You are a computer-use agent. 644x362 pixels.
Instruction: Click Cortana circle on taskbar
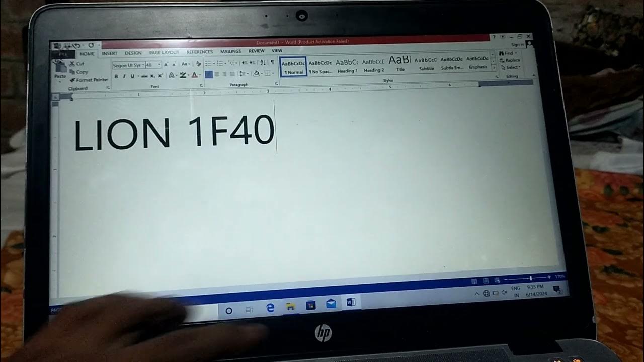(229, 311)
